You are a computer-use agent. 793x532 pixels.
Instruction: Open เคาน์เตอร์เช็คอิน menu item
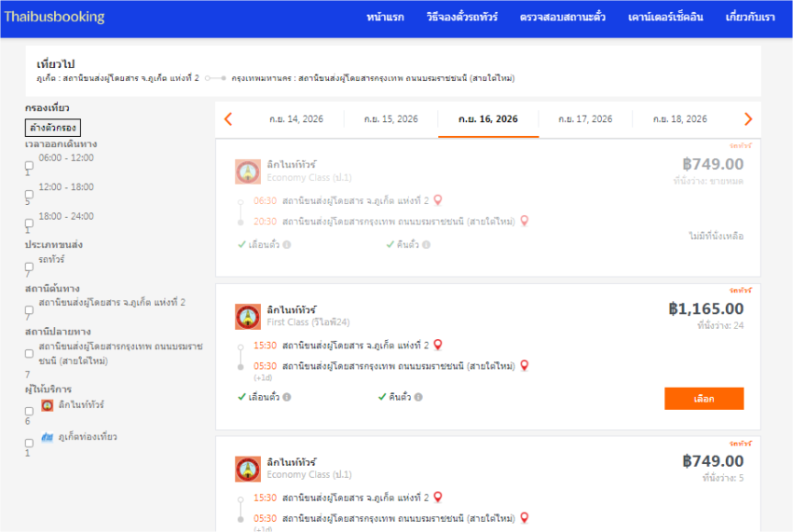[x=665, y=17]
